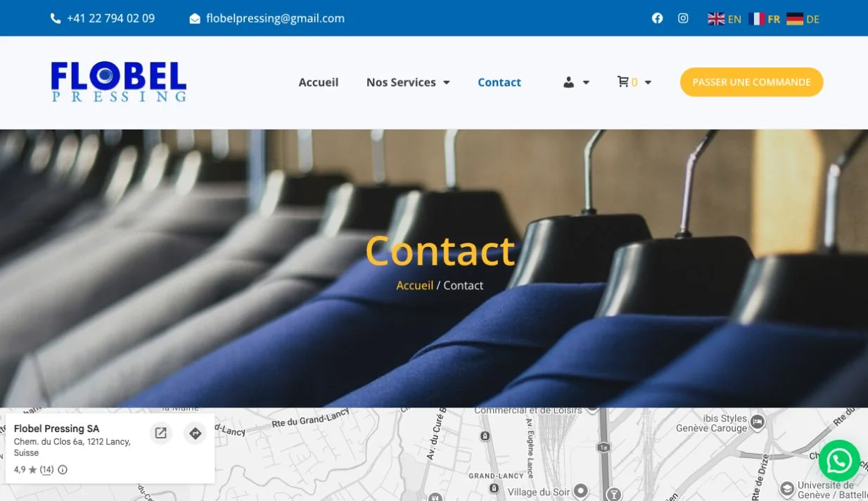Screen dimensions: 868x501
Task: Follow the Accueil breadcrumb link
Action: pos(415,286)
